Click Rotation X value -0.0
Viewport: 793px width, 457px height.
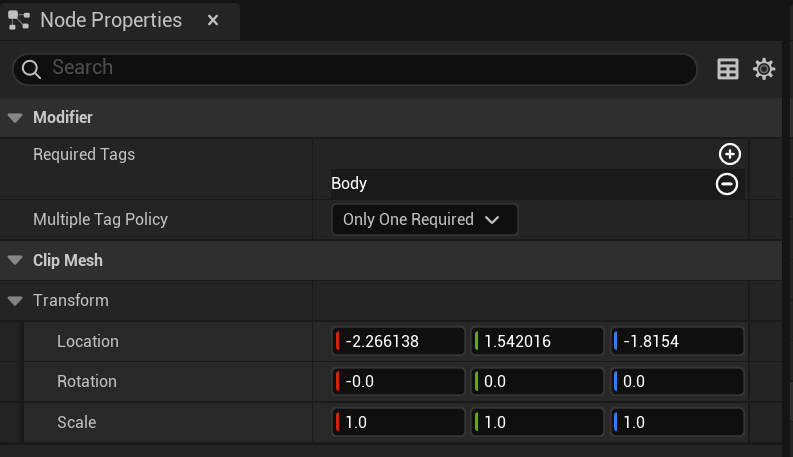(x=399, y=381)
